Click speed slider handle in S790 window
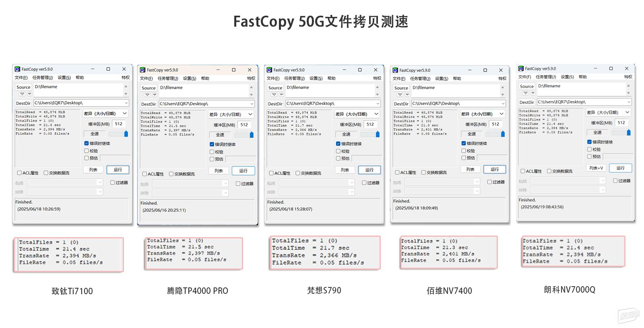 (378, 134)
